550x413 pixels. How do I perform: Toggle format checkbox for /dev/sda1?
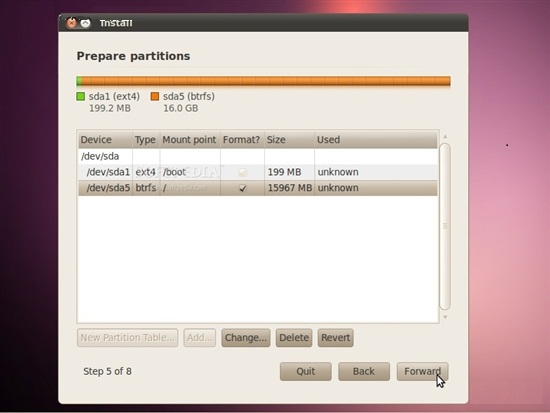click(242, 172)
